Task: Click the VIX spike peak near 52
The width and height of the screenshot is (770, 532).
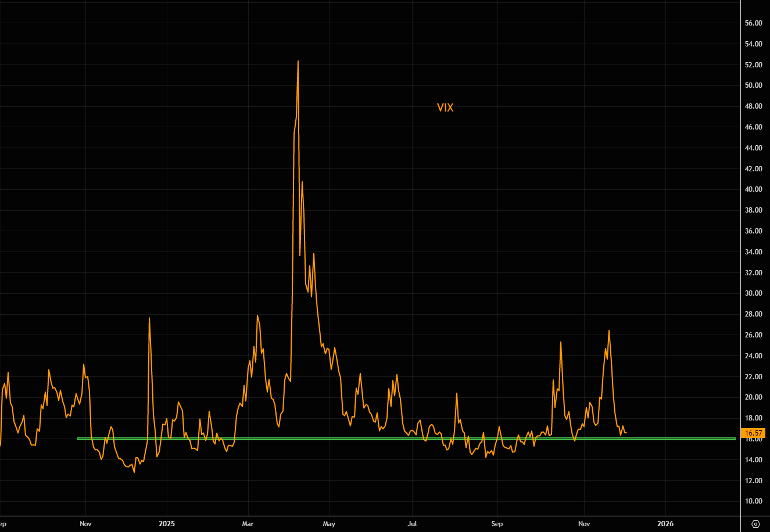Action: coord(298,61)
